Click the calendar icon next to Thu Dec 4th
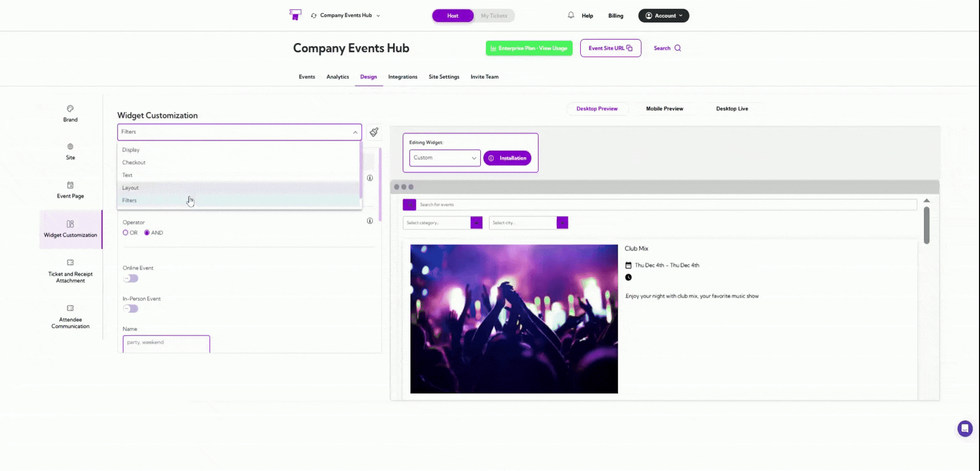The image size is (980, 471). pos(628,265)
